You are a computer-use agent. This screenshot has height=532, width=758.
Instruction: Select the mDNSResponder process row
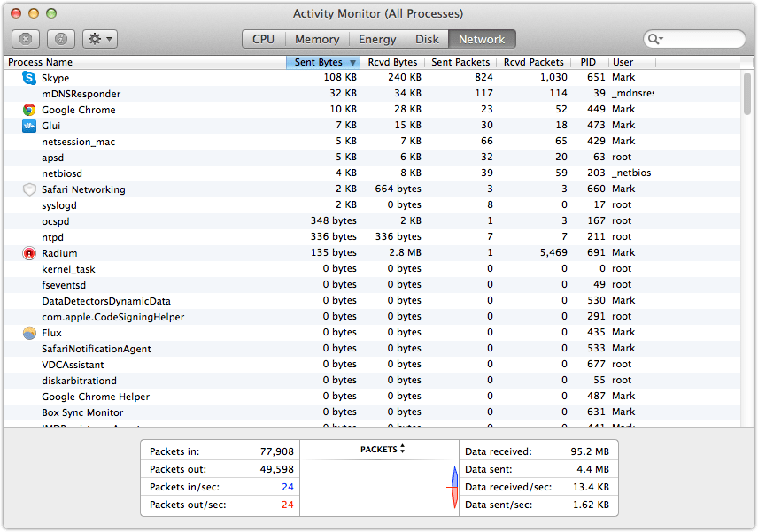tap(372, 94)
